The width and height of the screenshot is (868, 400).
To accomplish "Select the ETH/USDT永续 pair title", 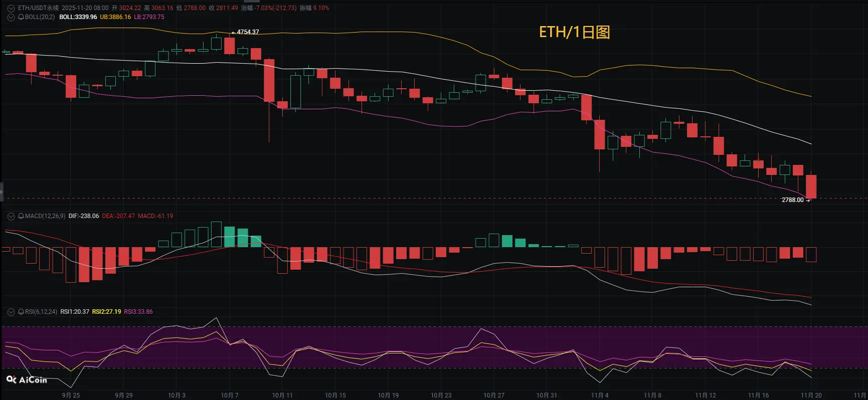I will tap(38, 8).
